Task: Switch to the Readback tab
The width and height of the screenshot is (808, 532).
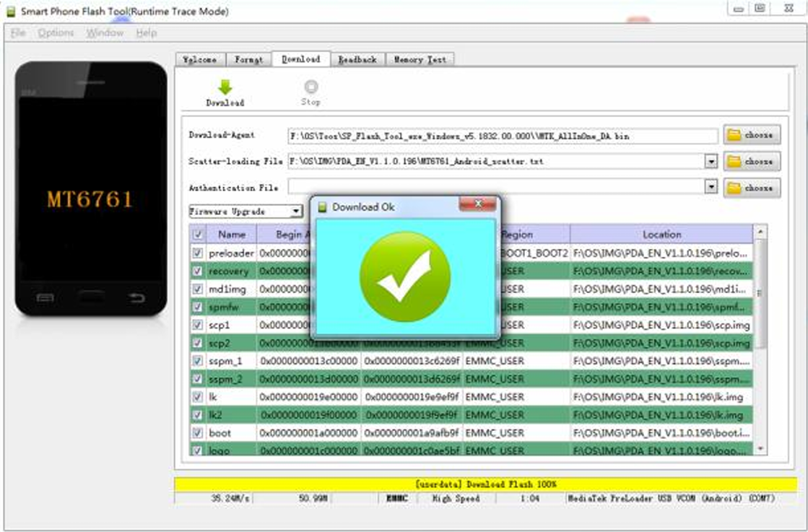Action: pyautogui.click(x=357, y=60)
